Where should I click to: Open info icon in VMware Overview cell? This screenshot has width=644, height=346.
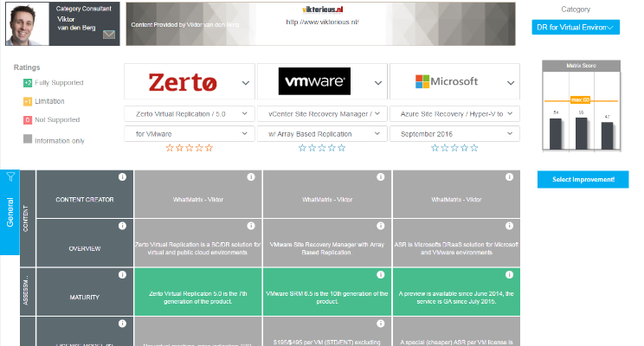pos(379,226)
